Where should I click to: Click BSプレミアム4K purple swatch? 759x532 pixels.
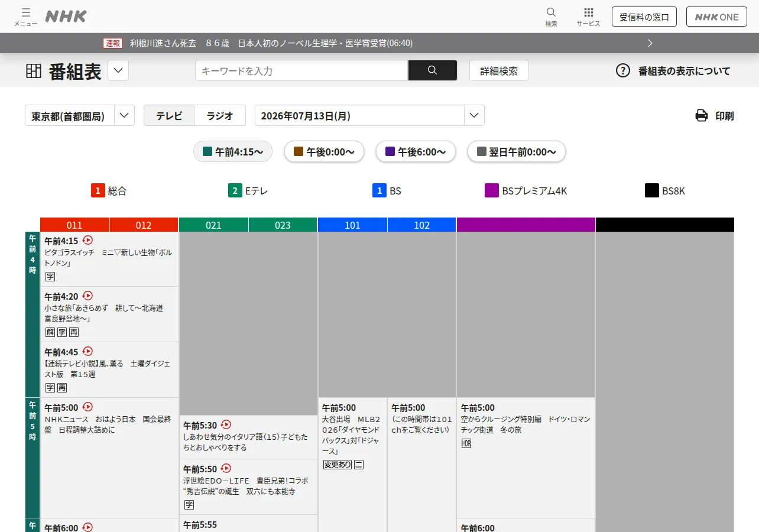492,190
